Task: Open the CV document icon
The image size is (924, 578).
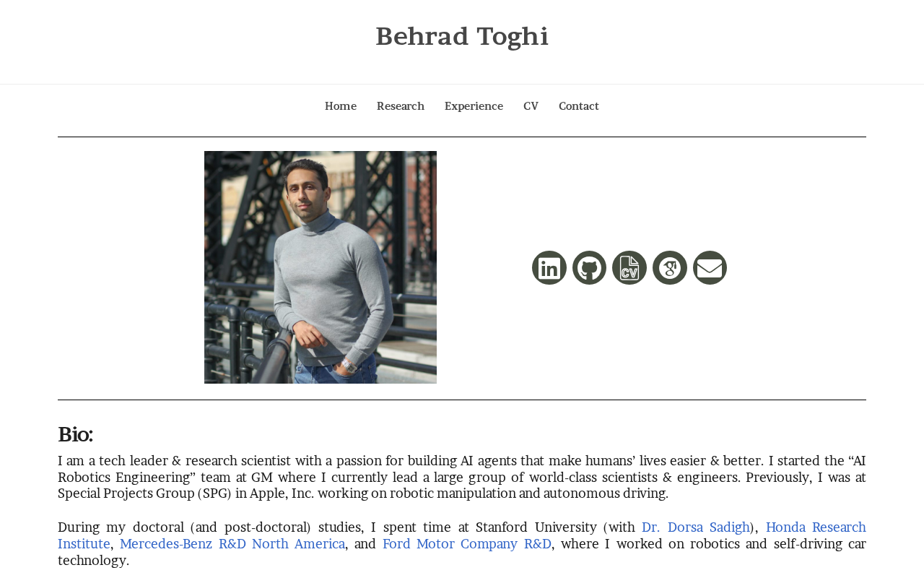Action: point(629,267)
